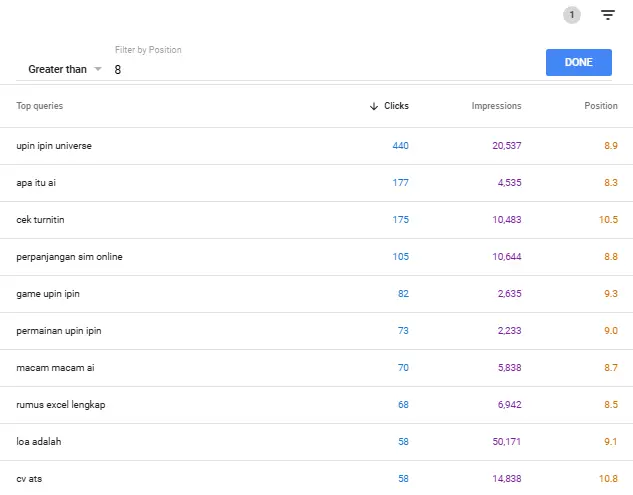Image resolution: width=633 pixels, height=495 pixels.
Task: Click the Top queries column header
Action: tap(40, 106)
